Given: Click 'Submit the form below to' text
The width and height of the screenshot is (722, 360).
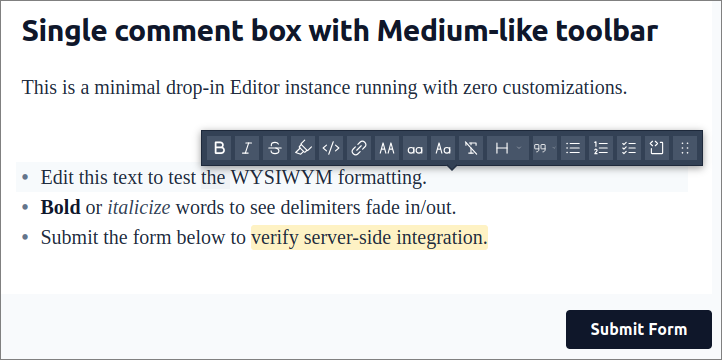Looking at the screenshot, I should coord(143,238).
